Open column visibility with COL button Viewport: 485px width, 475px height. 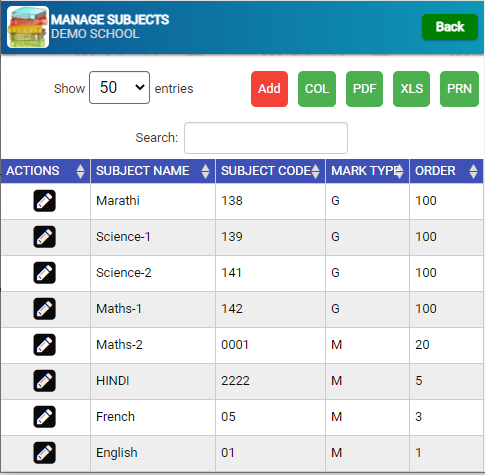(317, 89)
